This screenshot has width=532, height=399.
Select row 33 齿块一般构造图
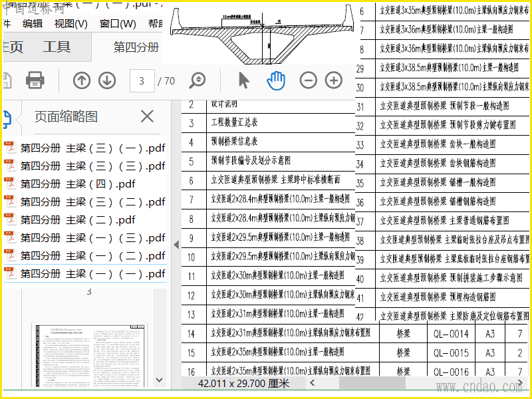click(442, 145)
